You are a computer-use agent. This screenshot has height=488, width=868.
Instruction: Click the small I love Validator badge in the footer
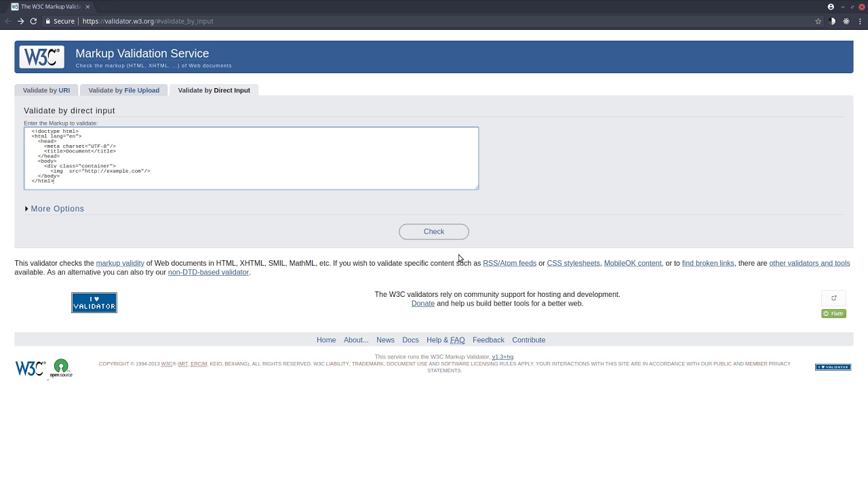coord(833,367)
